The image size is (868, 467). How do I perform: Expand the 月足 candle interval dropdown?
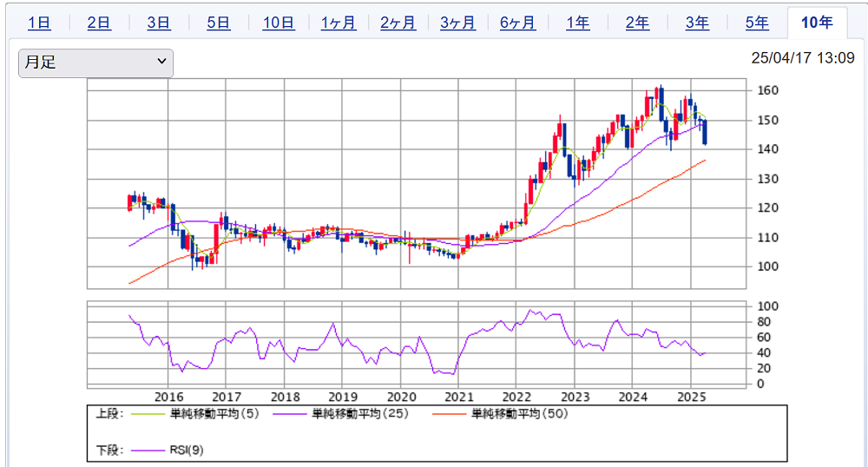96,62
